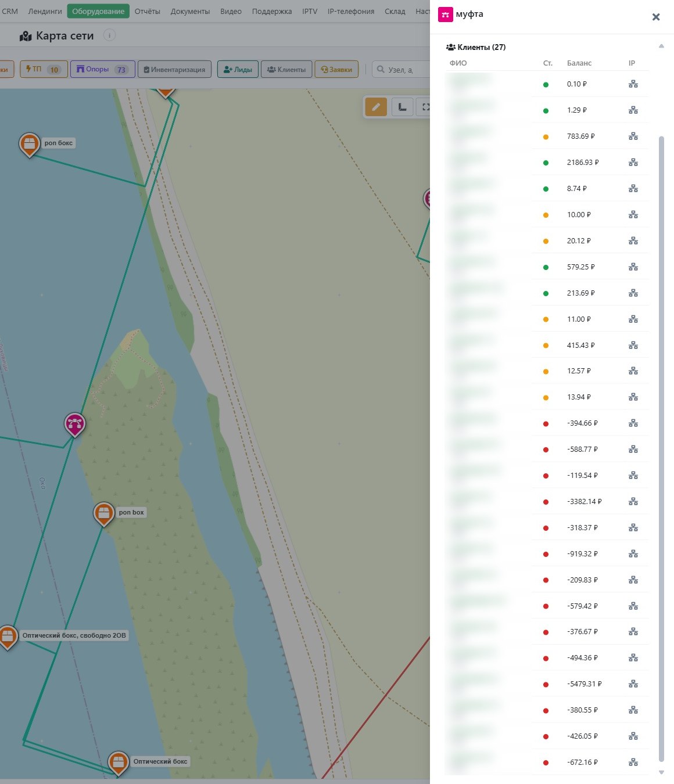Open network icon for -5479.31 ₽ client
674x784 pixels.
633,684
